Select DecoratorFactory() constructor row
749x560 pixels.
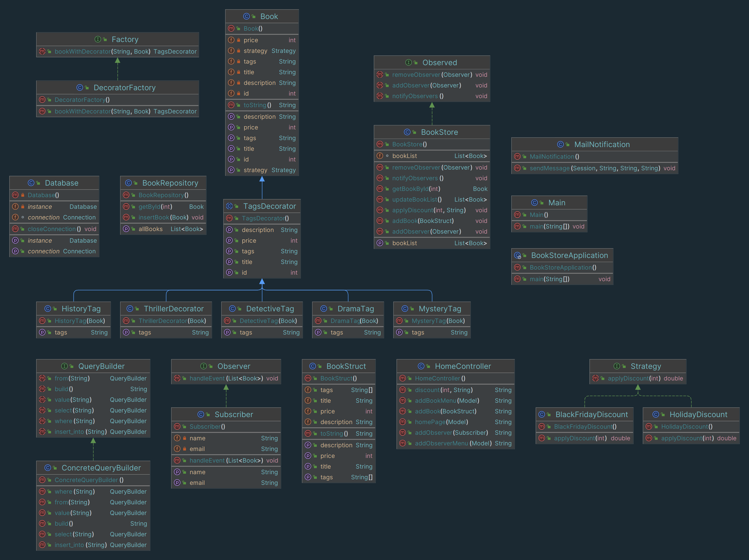pyautogui.click(x=118, y=100)
